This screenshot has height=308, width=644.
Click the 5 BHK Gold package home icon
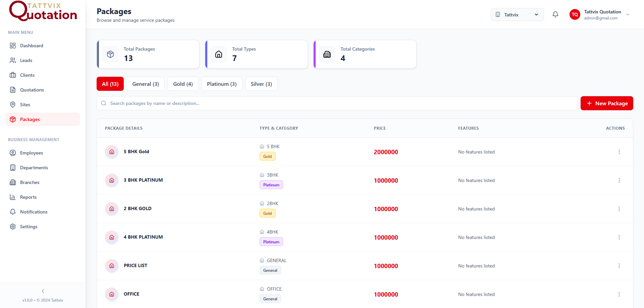tap(111, 152)
